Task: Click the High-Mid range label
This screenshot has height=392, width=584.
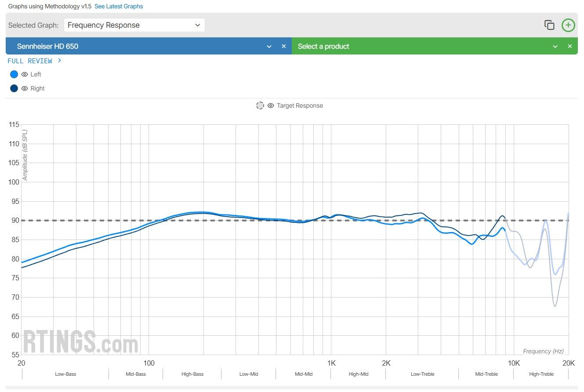Action: [x=359, y=374]
